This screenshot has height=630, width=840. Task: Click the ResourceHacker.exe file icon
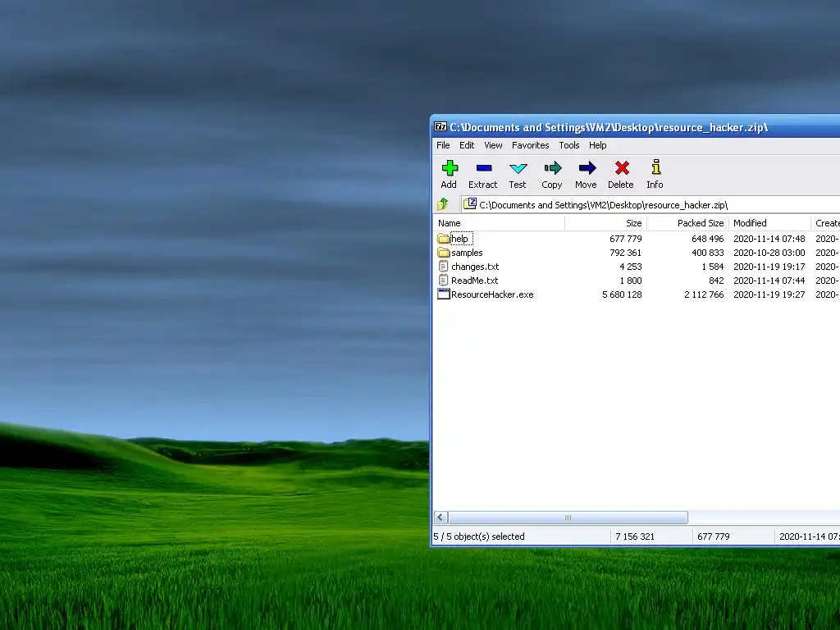pyautogui.click(x=444, y=294)
